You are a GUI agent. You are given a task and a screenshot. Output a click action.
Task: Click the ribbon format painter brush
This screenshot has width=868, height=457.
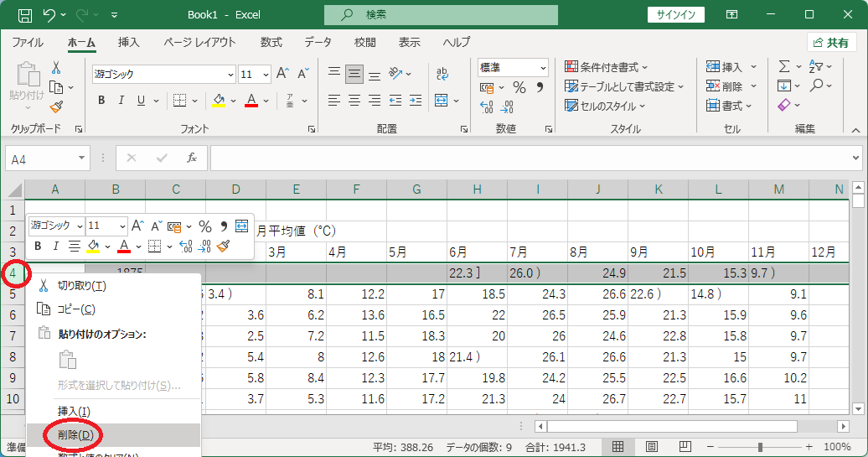point(56,106)
